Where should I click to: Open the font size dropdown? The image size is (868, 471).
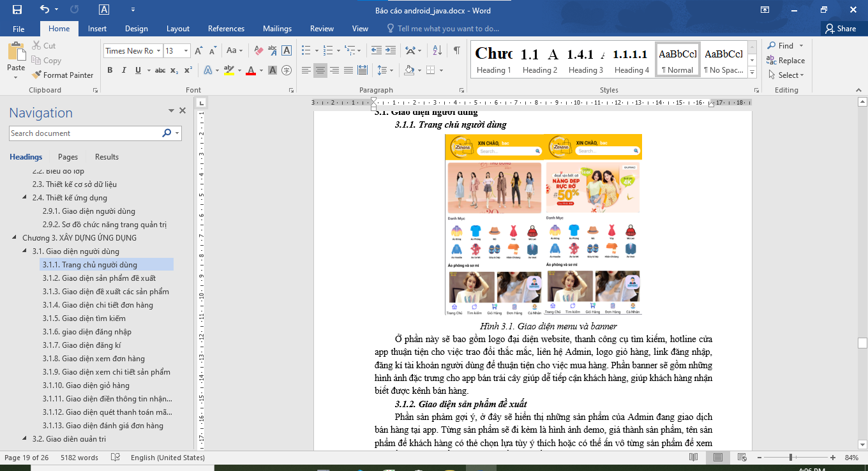tap(186, 51)
